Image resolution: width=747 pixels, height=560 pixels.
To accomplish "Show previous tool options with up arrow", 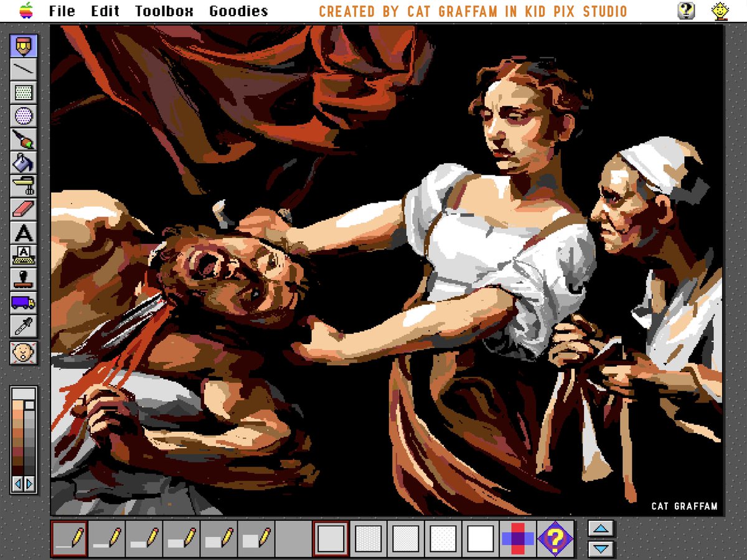I will pos(601,529).
